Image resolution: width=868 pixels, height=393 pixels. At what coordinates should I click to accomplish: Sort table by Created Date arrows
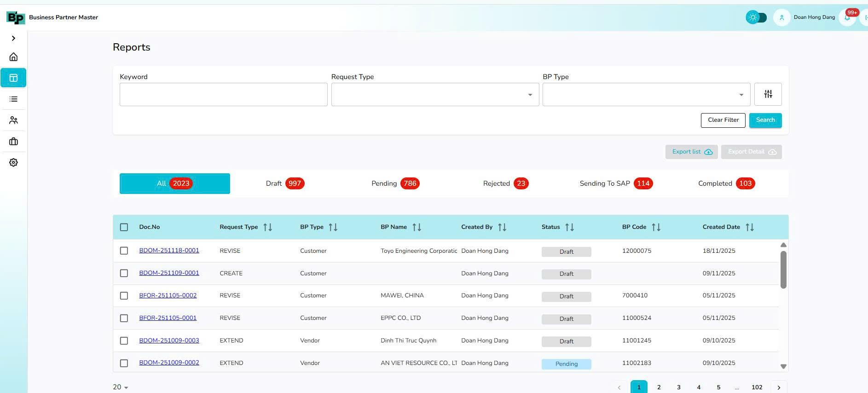(x=749, y=227)
